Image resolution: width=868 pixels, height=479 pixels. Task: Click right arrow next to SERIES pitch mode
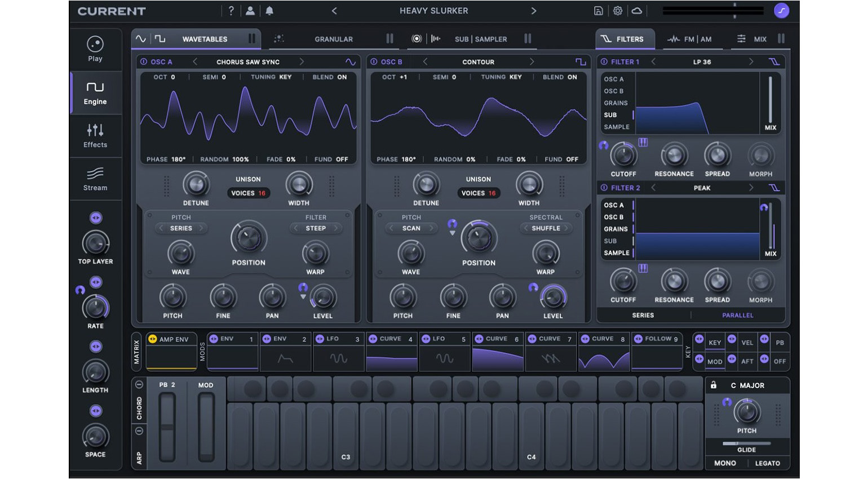click(x=201, y=228)
